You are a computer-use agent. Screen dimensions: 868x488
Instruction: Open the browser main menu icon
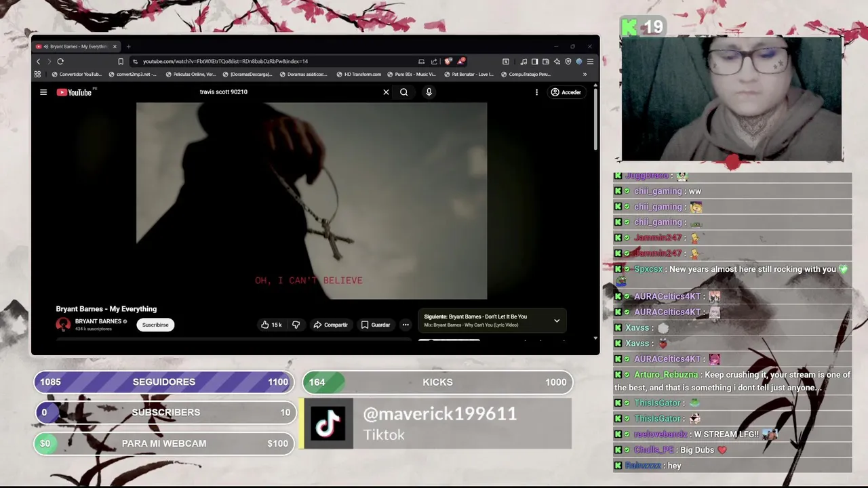click(x=590, y=61)
